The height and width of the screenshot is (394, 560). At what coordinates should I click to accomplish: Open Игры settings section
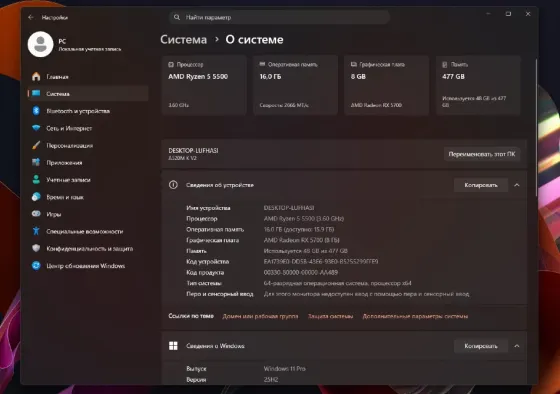pos(88,214)
